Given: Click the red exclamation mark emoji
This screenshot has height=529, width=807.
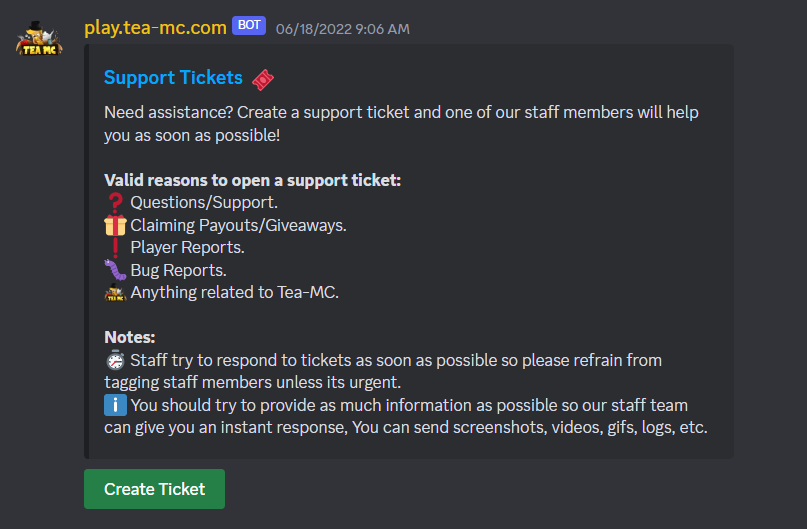Looking at the screenshot, I should 115,248.
